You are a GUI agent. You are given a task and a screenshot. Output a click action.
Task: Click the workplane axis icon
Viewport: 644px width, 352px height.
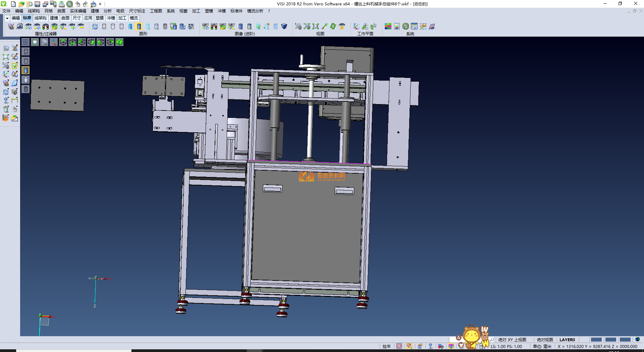(x=356, y=27)
